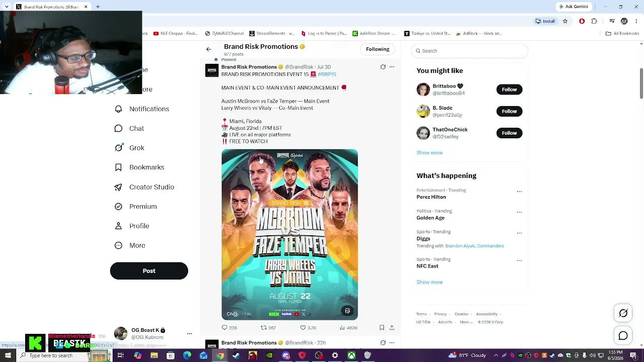Repost the pinned post with 267 reposts

pyautogui.click(x=268, y=328)
